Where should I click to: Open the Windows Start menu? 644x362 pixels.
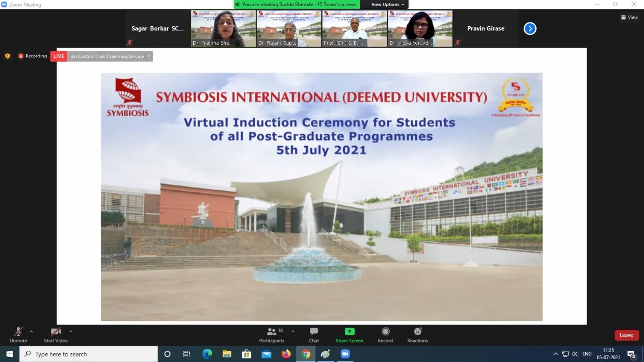(x=9, y=354)
